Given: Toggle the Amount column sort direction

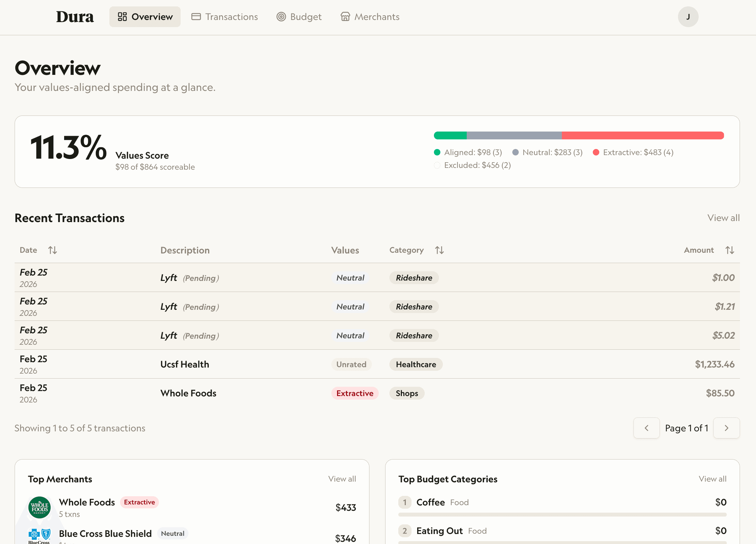Looking at the screenshot, I should coord(730,250).
